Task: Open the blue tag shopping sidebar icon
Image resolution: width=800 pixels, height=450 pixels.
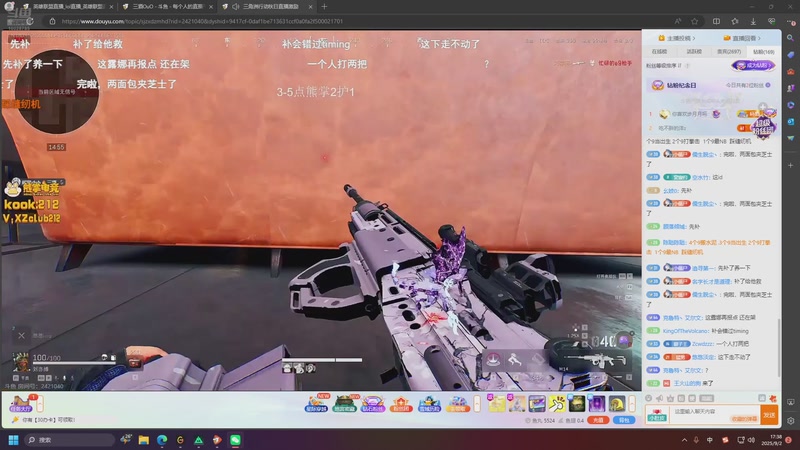Action: click(x=790, y=55)
